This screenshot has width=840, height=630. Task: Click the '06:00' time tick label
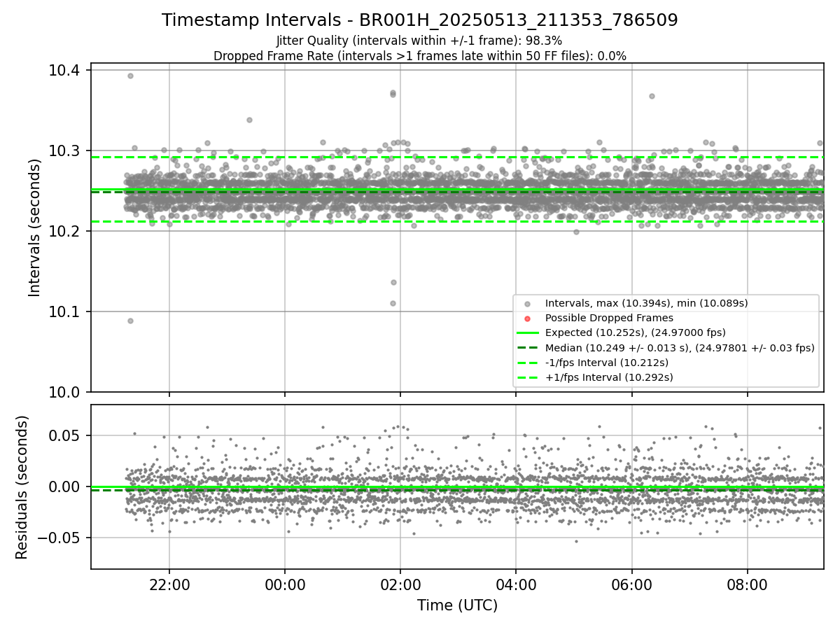coord(631,584)
